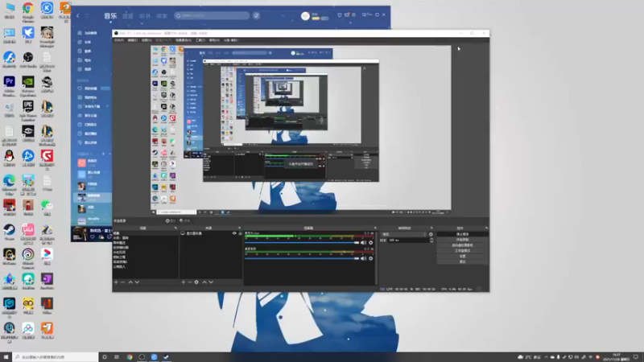Adjust transition duration stepper arrows
The image size is (644, 362).
click(x=431, y=240)
